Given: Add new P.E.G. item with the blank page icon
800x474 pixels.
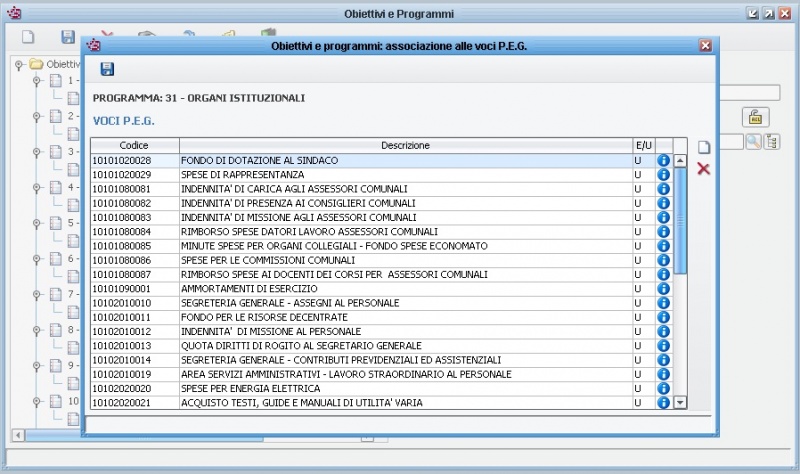Looking at the screenshot, I should coord(704,147).
